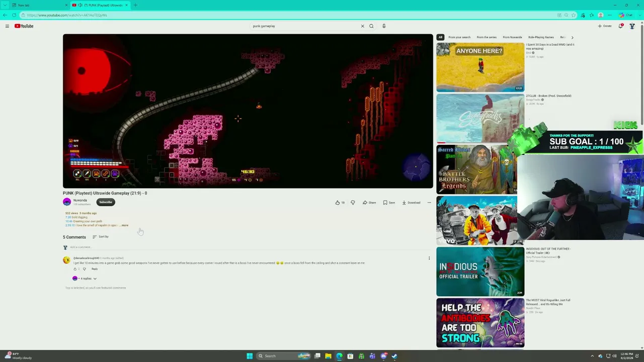Open the YouTube account avatar menu

(632, 26)
